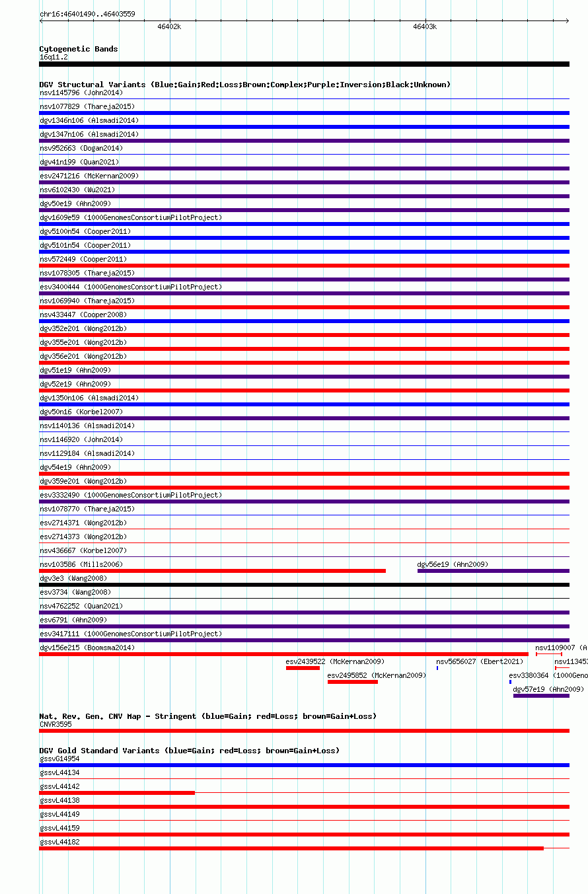Click dgv1346n106 (Alsmadi2014) label
588x894 pixels.
coord(89,120)
